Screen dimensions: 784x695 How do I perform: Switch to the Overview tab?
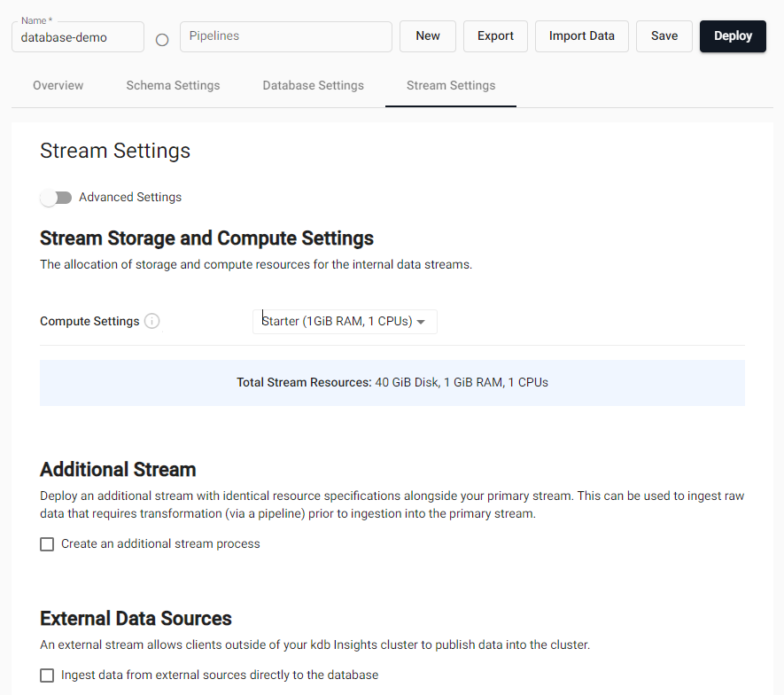point(58,86)
